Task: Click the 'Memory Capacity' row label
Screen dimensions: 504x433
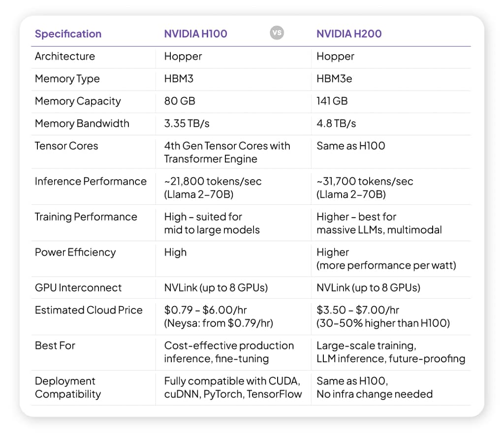Action: [x=78, y=101]
